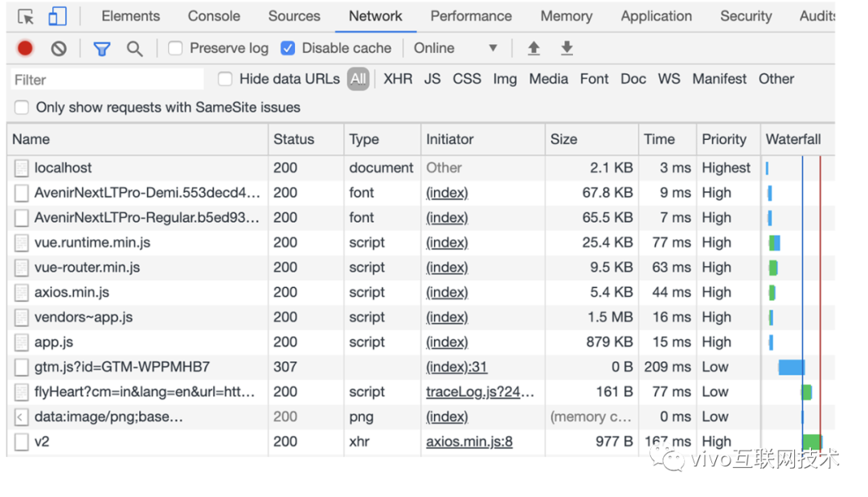Toggle the device toolbar icon
Image resolution: width=868 pixels, height=497 pixels.
pyautogui.click(x=57, y=17)
